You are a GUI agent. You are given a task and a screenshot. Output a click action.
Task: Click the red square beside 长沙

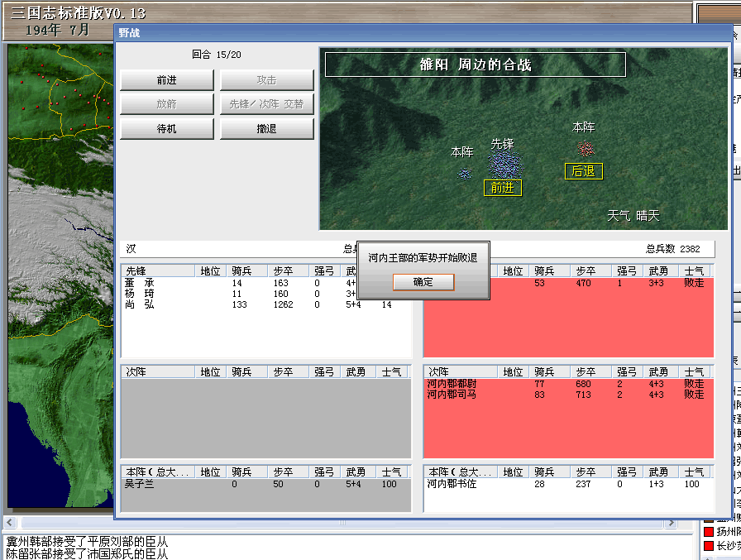[708, 546]
